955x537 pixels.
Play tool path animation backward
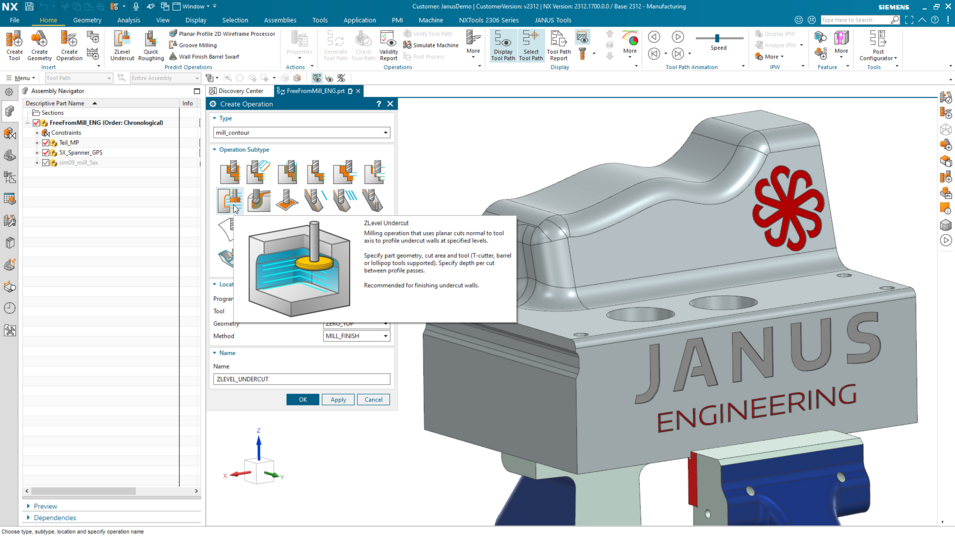point(654,37)
